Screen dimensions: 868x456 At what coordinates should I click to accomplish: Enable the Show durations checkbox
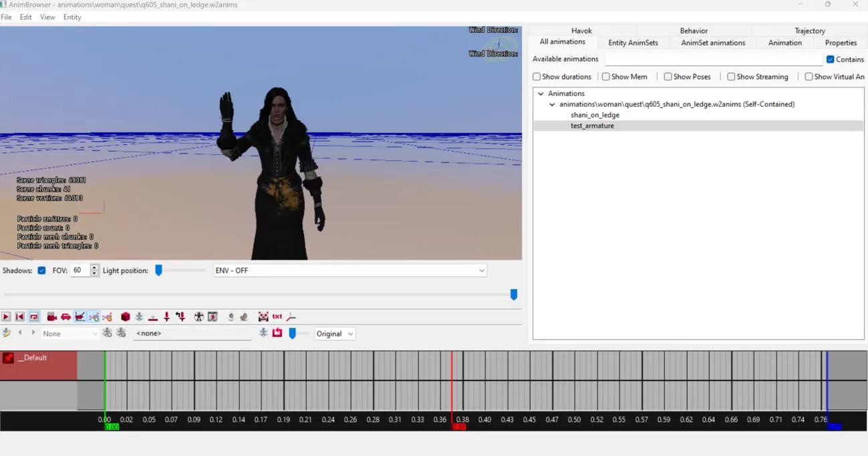(537, 76)
